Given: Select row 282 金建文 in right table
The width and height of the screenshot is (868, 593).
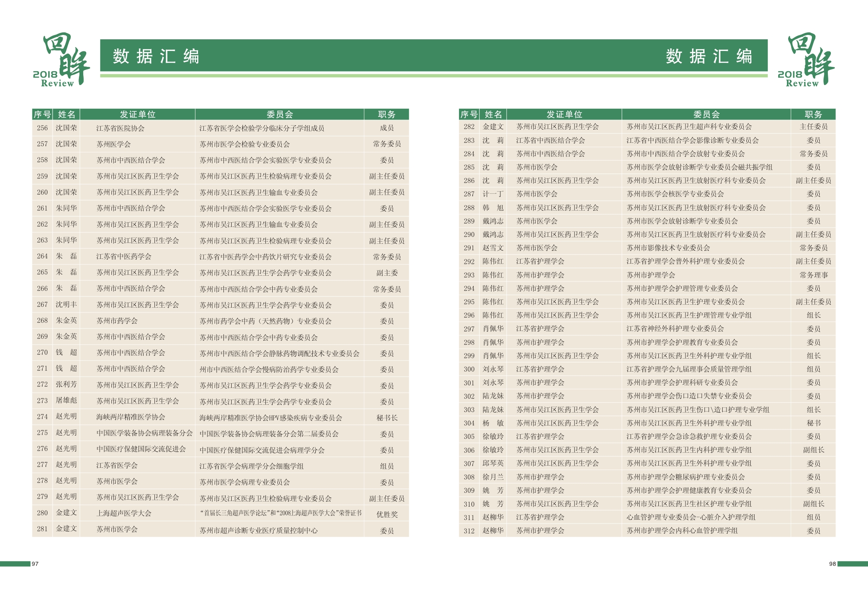Looking at the screenshot, I should (x=493, y=126).
